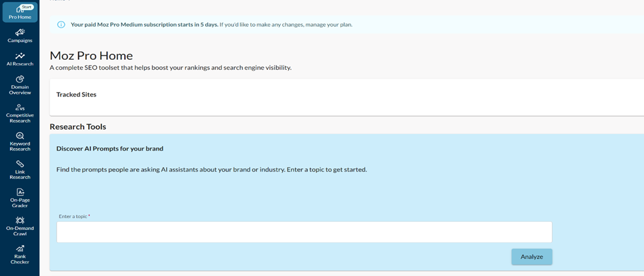The width and height of the screenshot is (644, 276).
Task: Click the Analyze button
Action: pos(531,256)
